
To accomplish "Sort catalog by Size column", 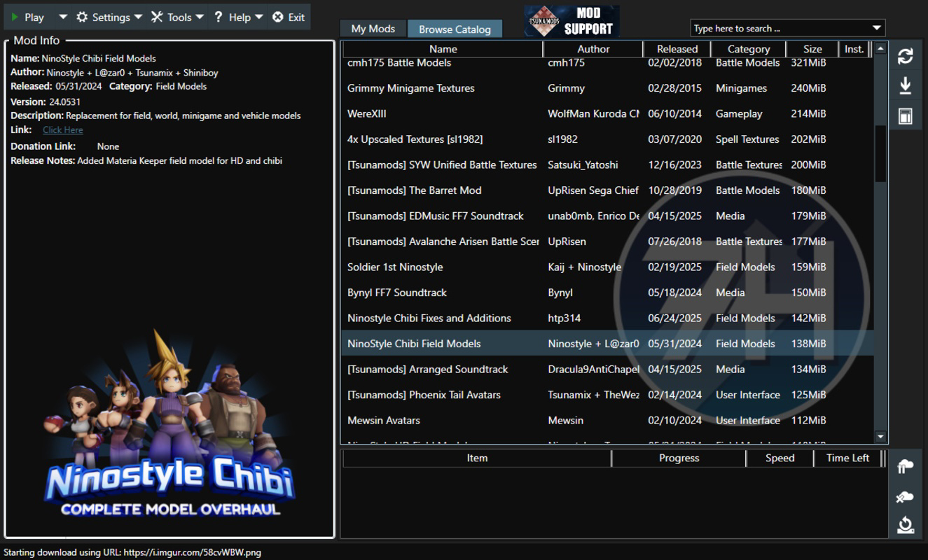I will [x=812, y=49].
